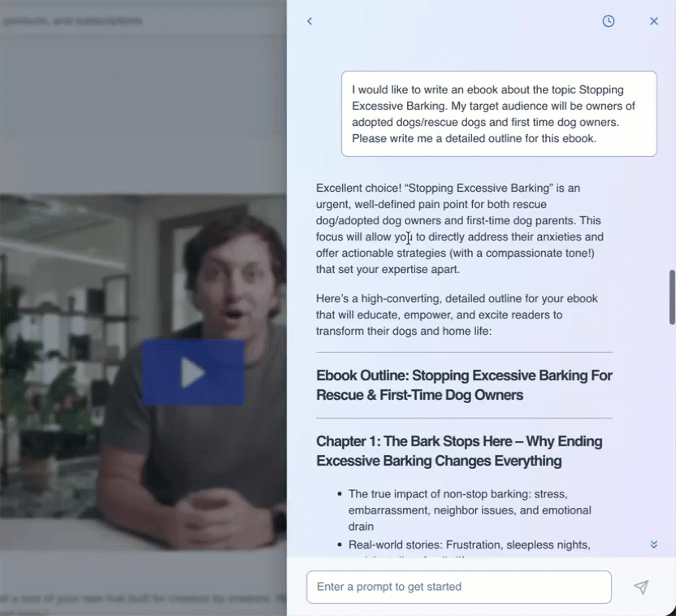This screenshot has width=676, height=616.
Task: Close the AI assistant panel
Action: (653, 21)
